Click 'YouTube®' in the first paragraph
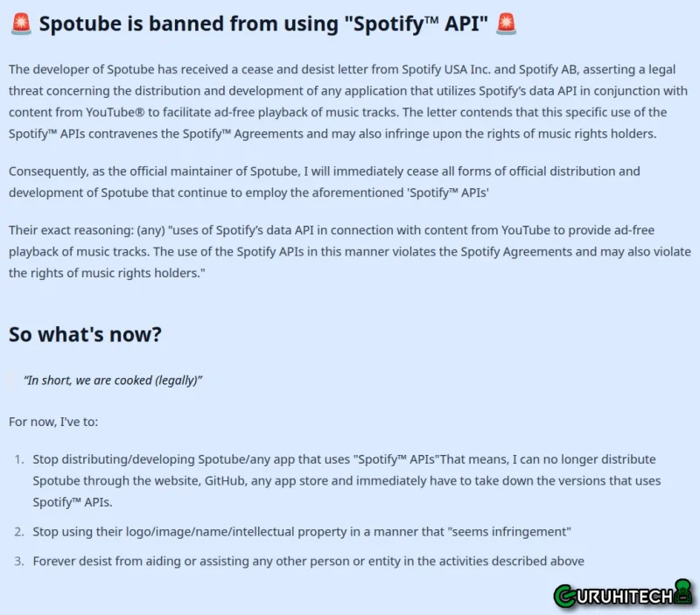This screenshot has height=615, width=700. (x=115, y=112)
